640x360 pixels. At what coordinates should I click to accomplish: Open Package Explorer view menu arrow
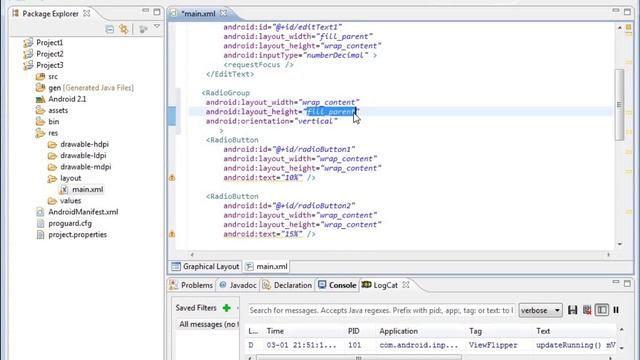tap(157, 27)
